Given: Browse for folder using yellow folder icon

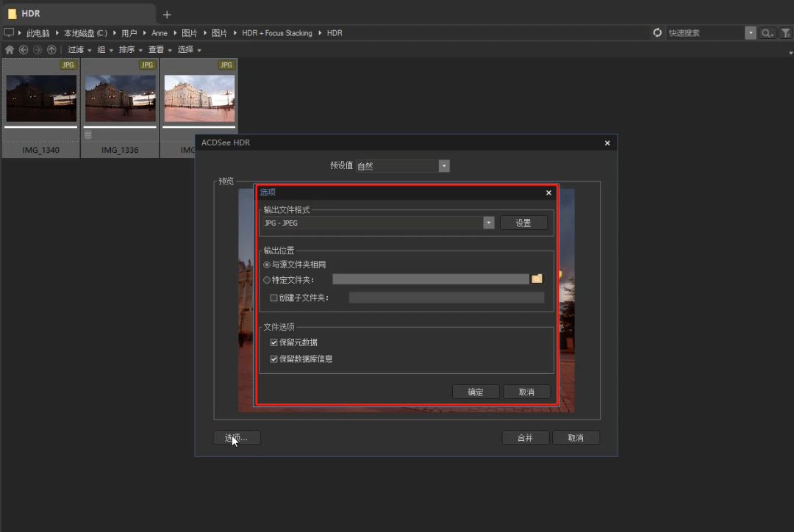Looking at the screenshot, I should coord(537,279).
